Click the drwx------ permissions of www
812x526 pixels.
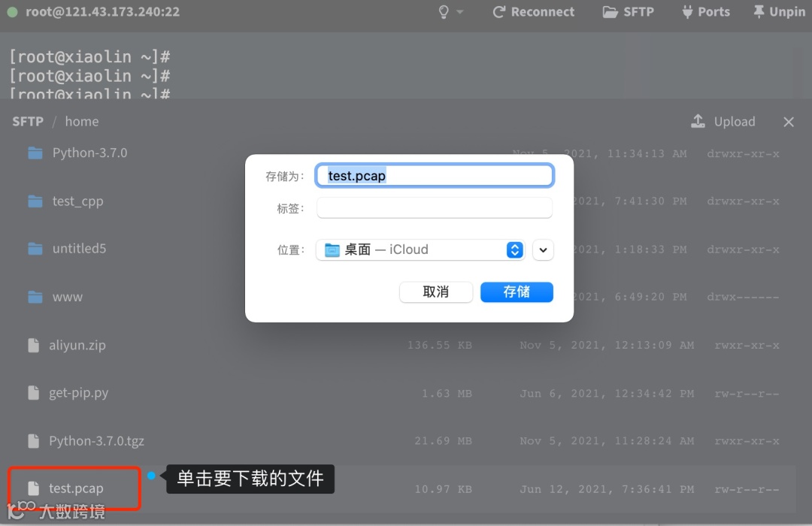point(743,297)
